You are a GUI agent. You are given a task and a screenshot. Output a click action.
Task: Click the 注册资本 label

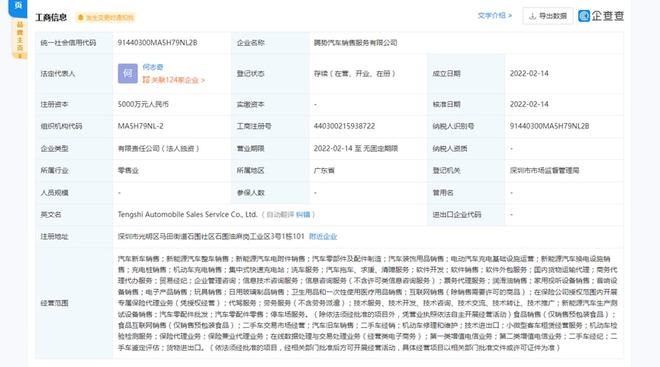tap(54, 104)
